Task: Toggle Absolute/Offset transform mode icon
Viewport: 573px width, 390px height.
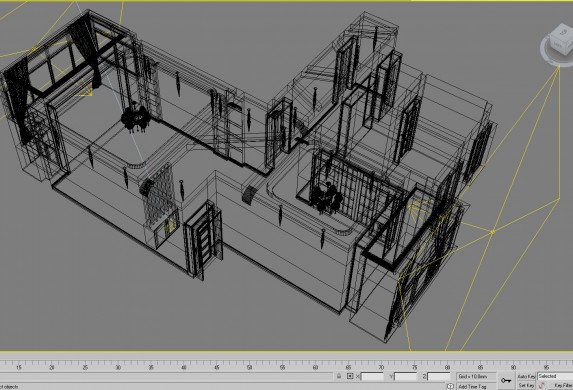Action: coord(350,376)
